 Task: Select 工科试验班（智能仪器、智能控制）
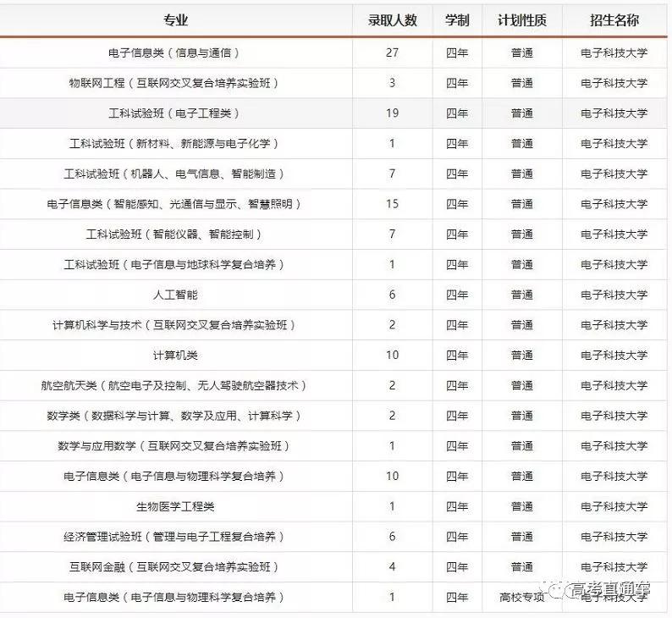coord(174,234)
